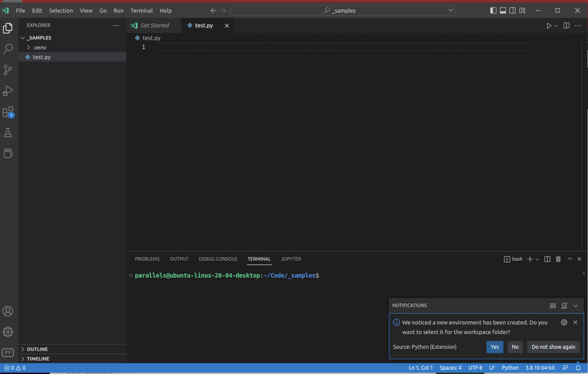Toggle do not disturb mode for notifications

(x=564, y=306)
